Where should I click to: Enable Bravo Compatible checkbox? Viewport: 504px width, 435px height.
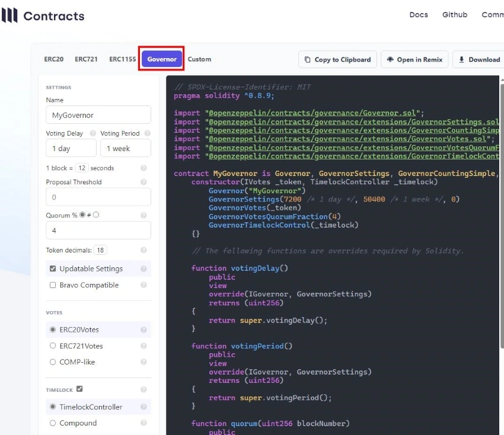tap(53, 285)
